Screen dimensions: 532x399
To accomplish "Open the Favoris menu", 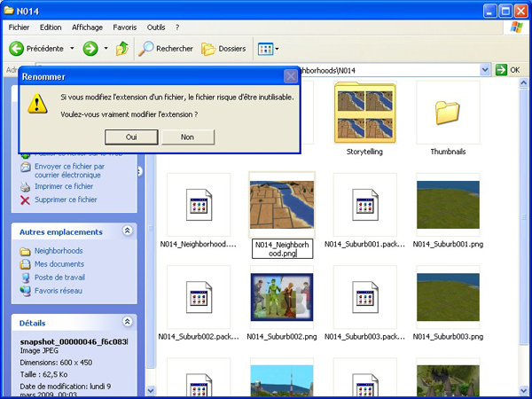I will (x=125, y=27).
